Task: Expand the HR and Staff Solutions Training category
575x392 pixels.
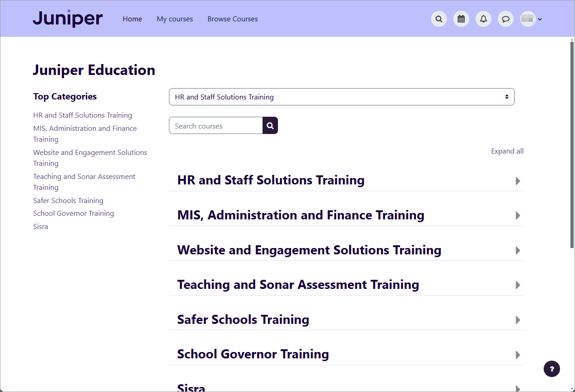Action: [517, 180]
